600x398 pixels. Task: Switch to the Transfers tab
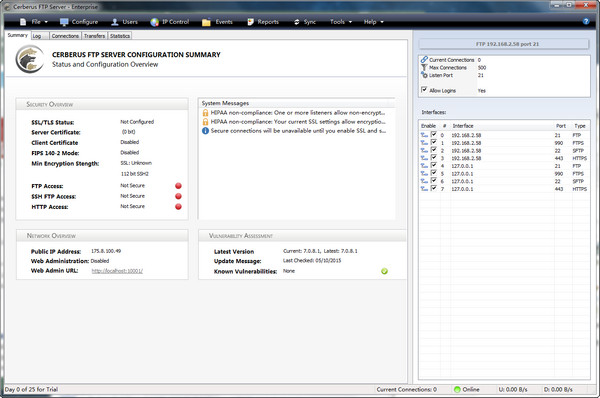coord(95,36)
